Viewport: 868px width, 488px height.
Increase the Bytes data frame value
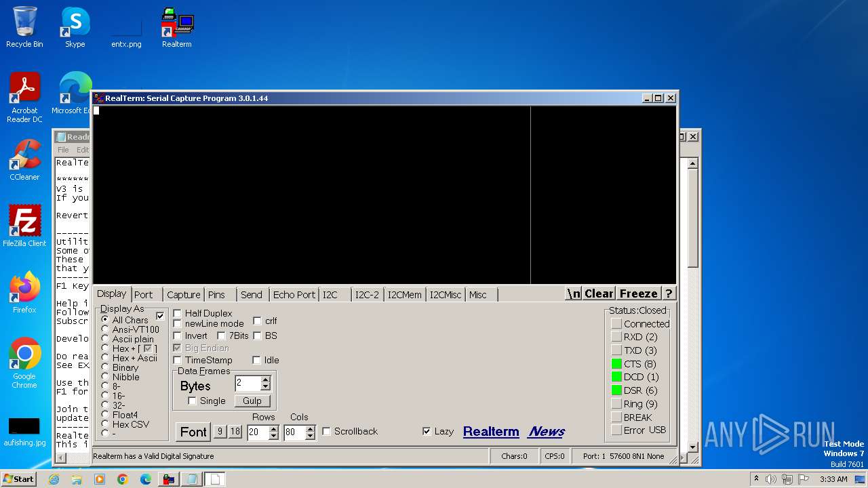click(x=265, y=380)
